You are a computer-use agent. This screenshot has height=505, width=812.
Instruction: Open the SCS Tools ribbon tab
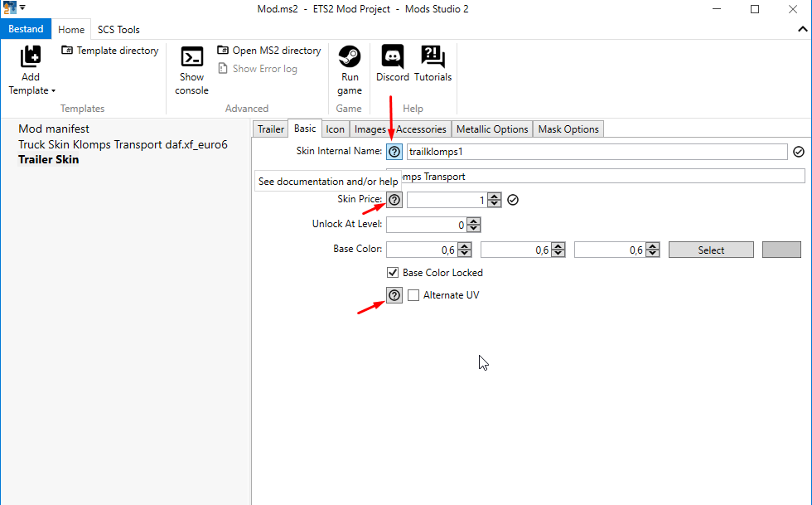coord(118,29)
